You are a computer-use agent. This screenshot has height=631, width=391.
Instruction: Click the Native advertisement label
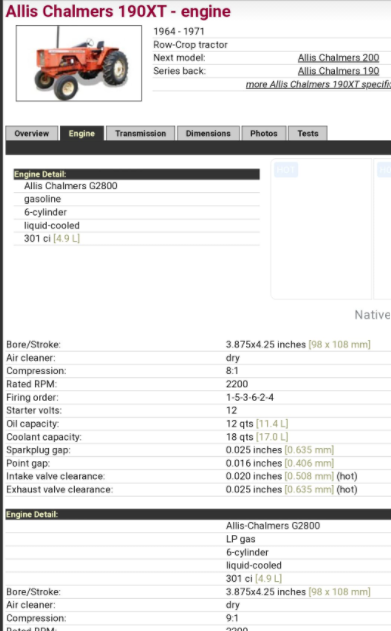pos(372,315)
